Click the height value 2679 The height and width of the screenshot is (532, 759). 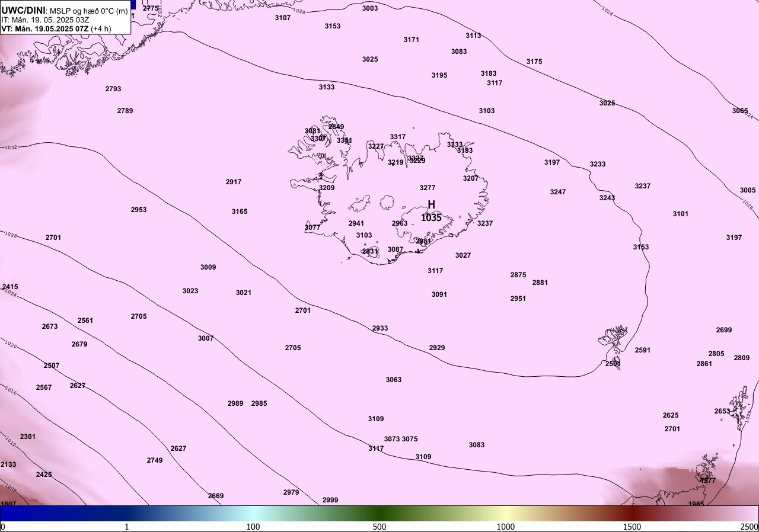[79, 344]
